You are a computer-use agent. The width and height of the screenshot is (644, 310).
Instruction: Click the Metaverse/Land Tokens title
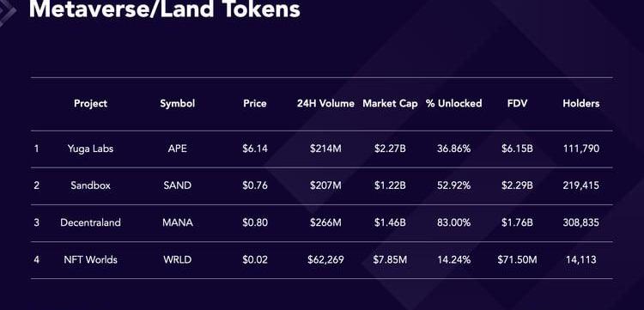point(164,9)
